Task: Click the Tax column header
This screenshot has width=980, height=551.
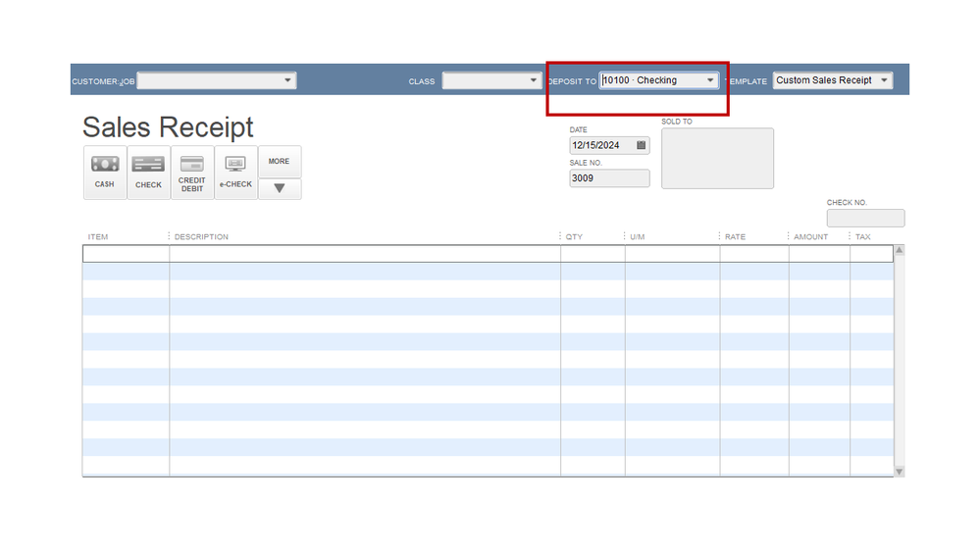Action: [862, 236]
